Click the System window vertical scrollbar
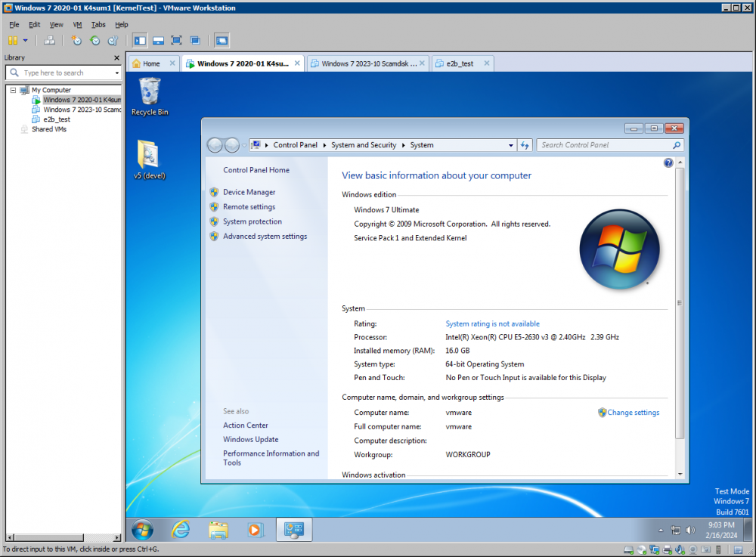Image resolution: width=756 pixels, height=557 pixels. point(679,302)
